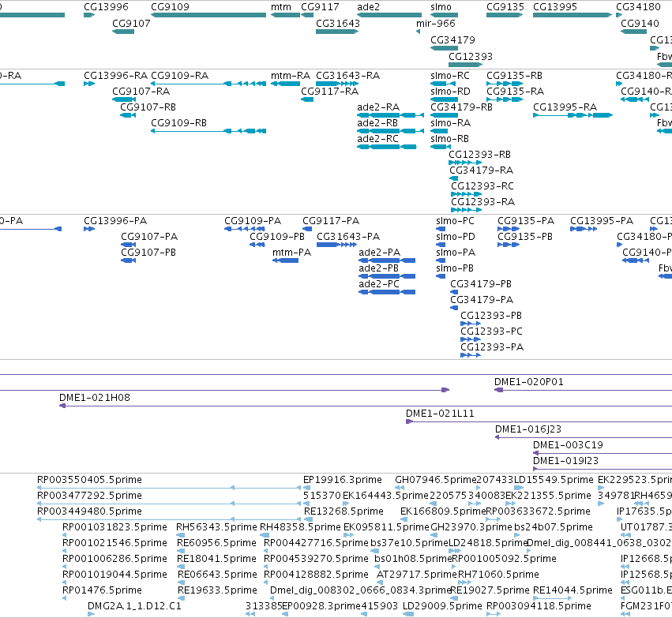The height and width of the screenshot is (618, 672).
Task: Click transcript mtm-RA label
Action: click(291, 76)
